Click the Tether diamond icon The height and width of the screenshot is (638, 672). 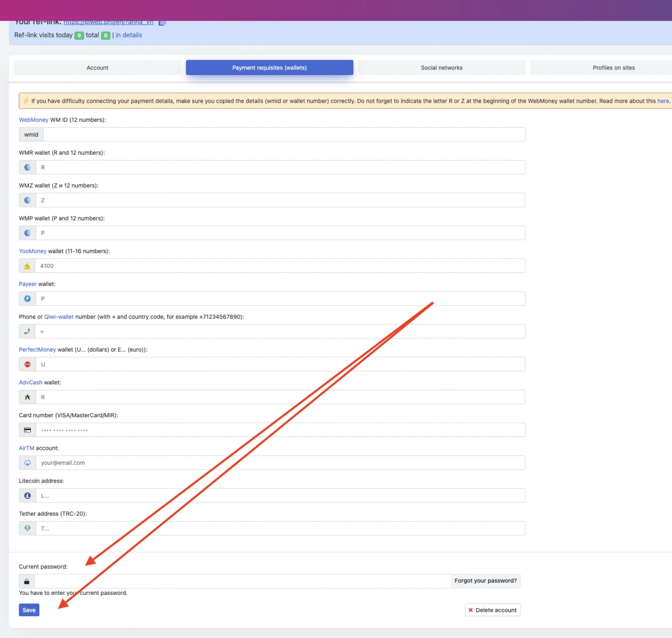tap(27, 528)
